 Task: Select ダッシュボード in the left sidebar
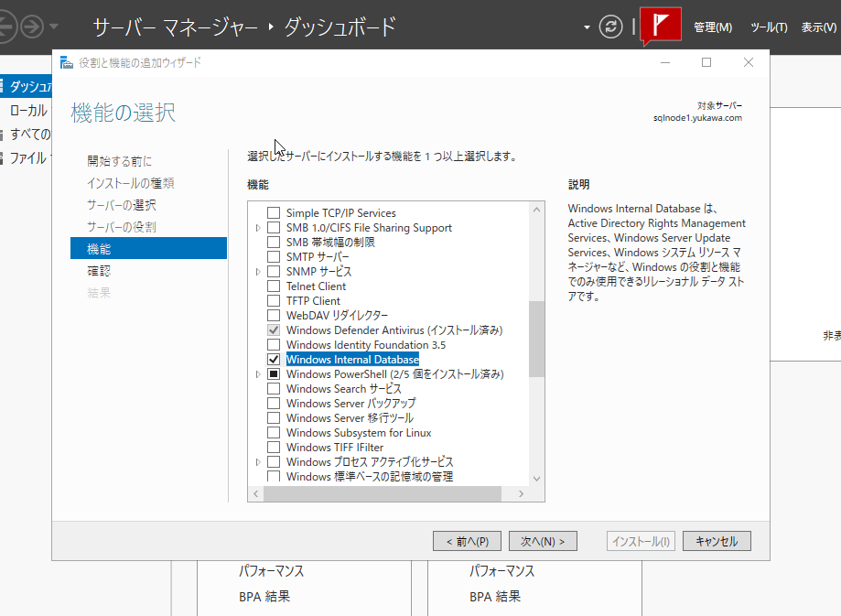coord(27,85)
